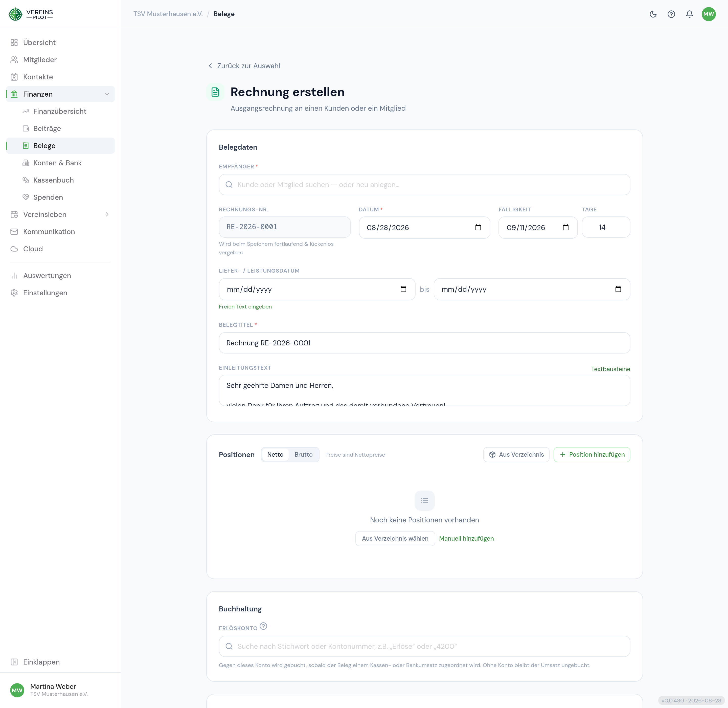Open calendar picker of the Fälligkeit field
Viewport: 728px width, 708px height.
565,228
